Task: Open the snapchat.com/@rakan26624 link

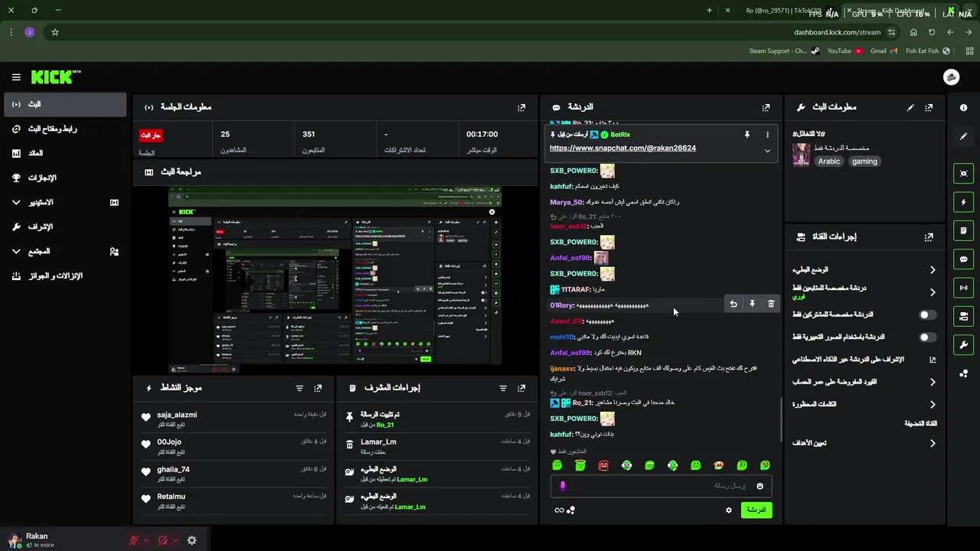Action: (x=622, y=148)
